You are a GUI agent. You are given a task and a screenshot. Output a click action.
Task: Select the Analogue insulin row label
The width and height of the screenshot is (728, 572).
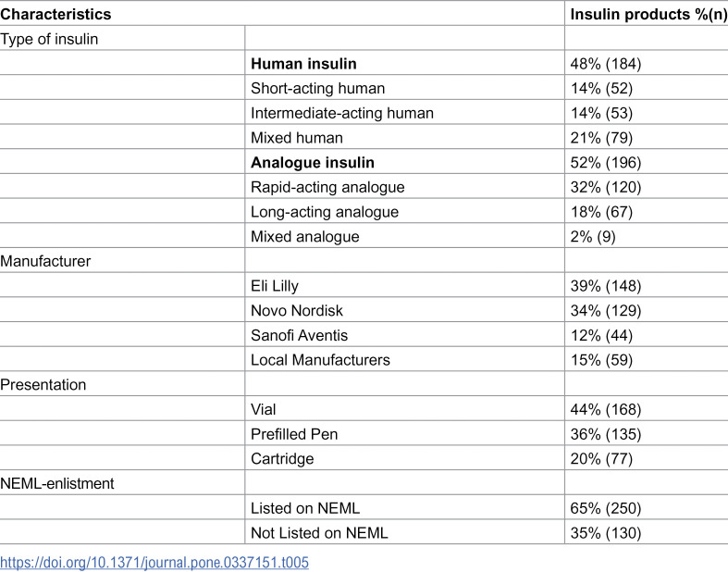click(313, 163)
